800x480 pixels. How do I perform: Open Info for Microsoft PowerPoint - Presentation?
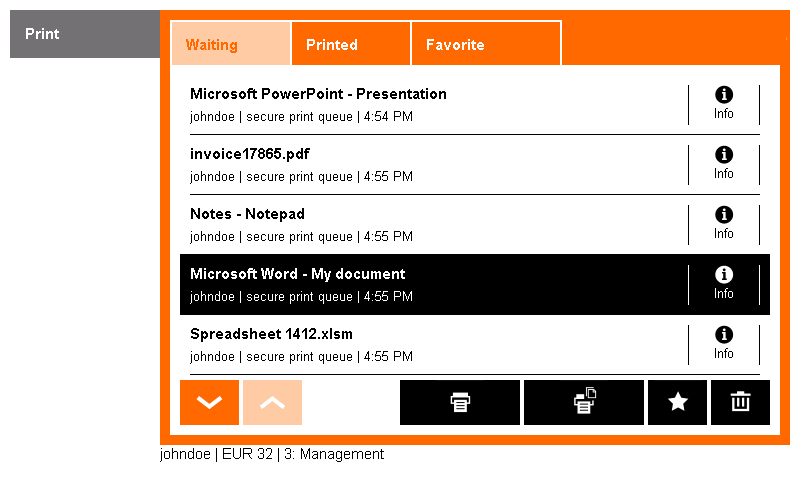click(723, 105)
